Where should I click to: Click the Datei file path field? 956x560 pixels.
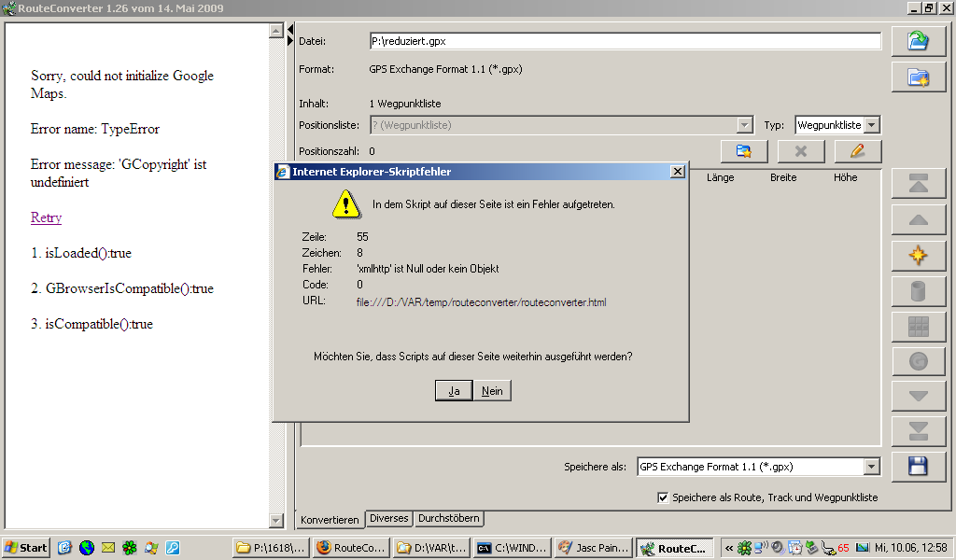(625, 41)
